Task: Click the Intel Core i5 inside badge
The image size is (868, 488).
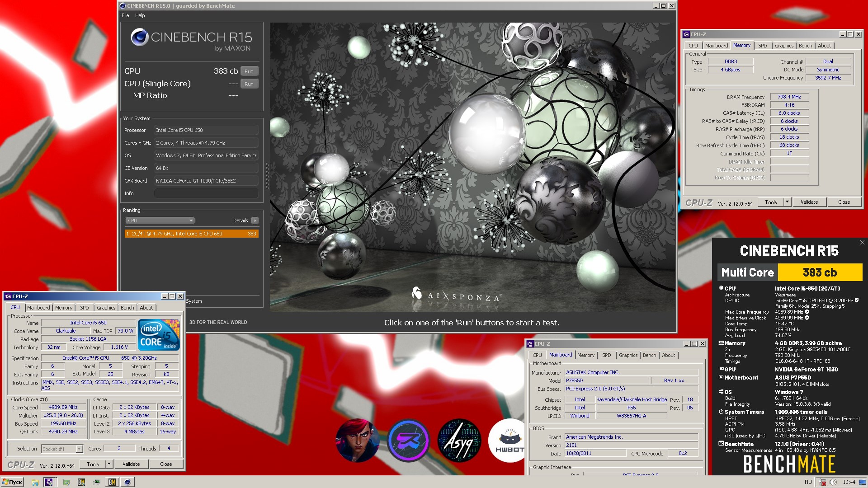Action: pyautogui.click(x=159, y=335)
